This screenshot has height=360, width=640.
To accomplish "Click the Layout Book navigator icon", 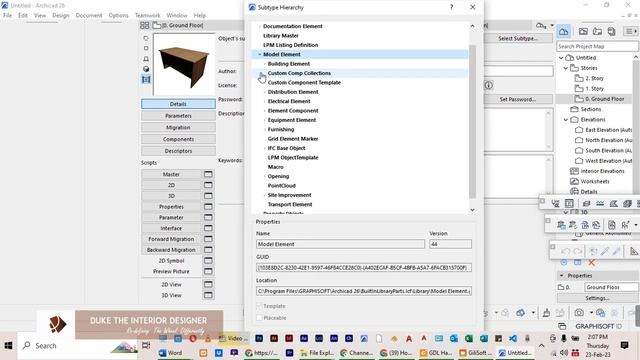I will (x=597, y=31).
